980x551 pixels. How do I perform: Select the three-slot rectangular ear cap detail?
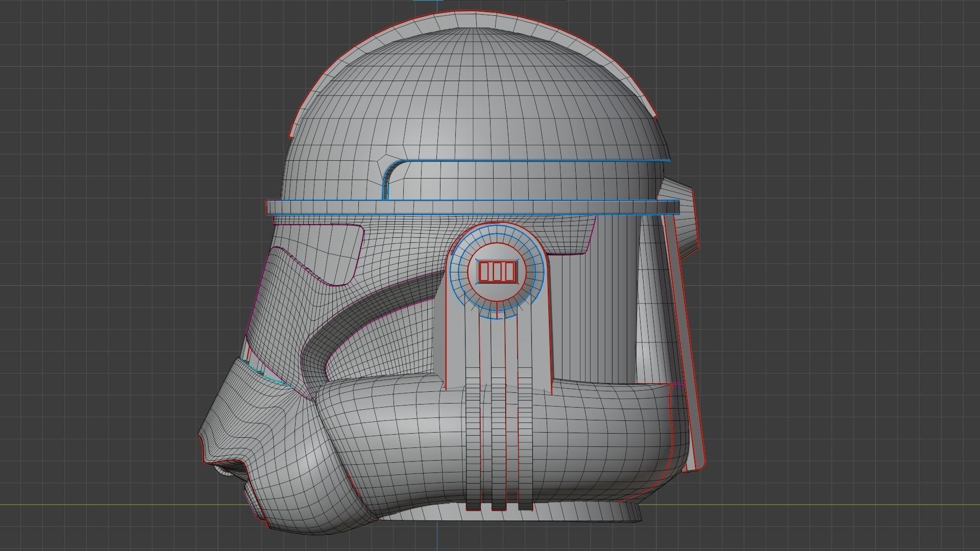point(497,271)
